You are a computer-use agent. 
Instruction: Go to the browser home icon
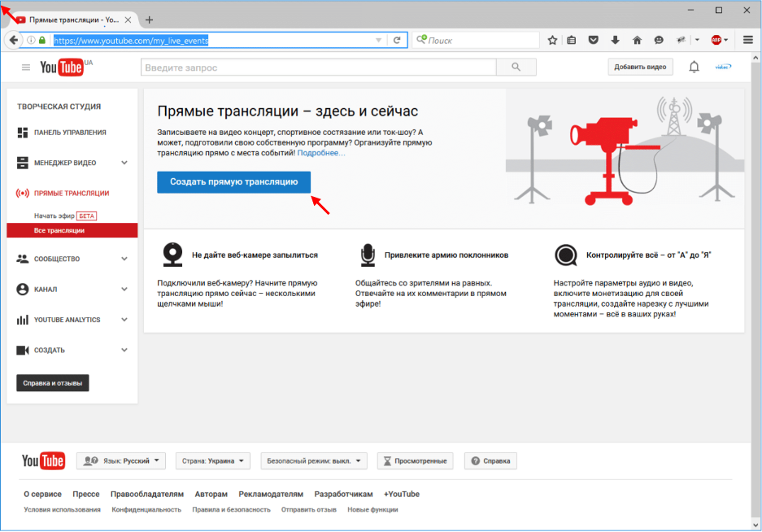[637, 41]
